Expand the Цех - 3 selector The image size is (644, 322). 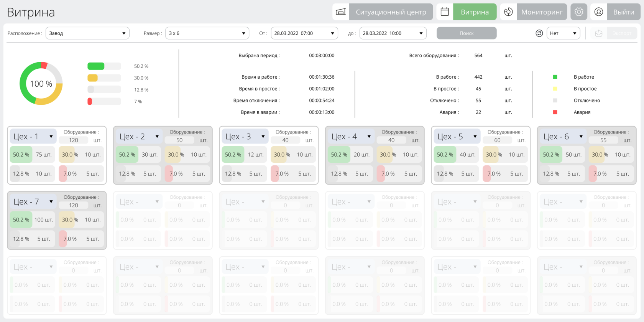pyautogui.click(x=245, y=137)
